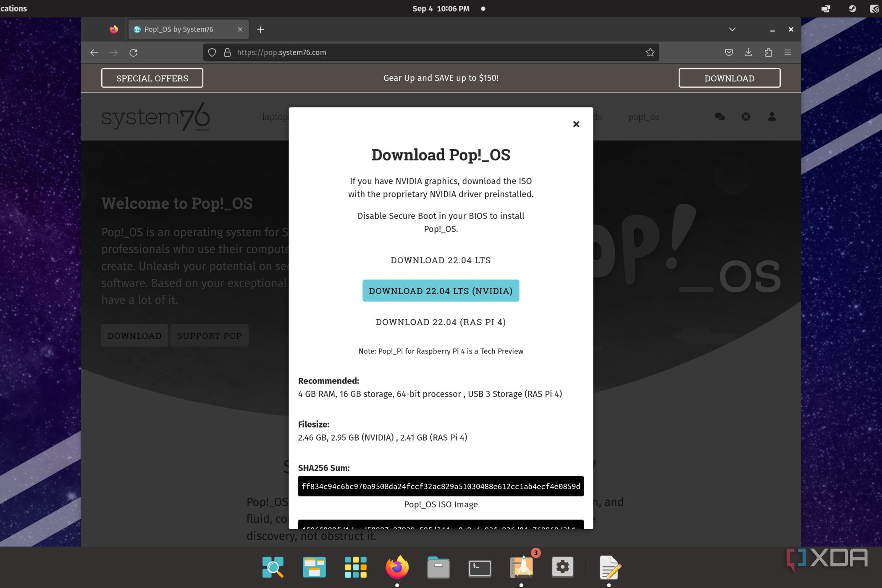
Task: Open the Firefox View pinned icon
Action: 113,29
